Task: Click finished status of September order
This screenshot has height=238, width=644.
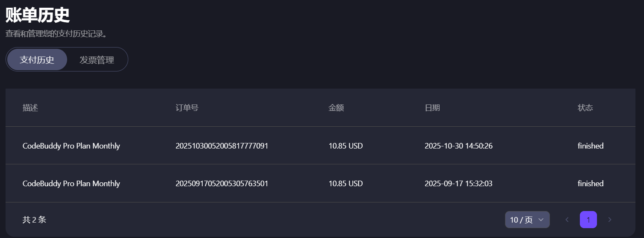Action: click(x=591, y=184)
